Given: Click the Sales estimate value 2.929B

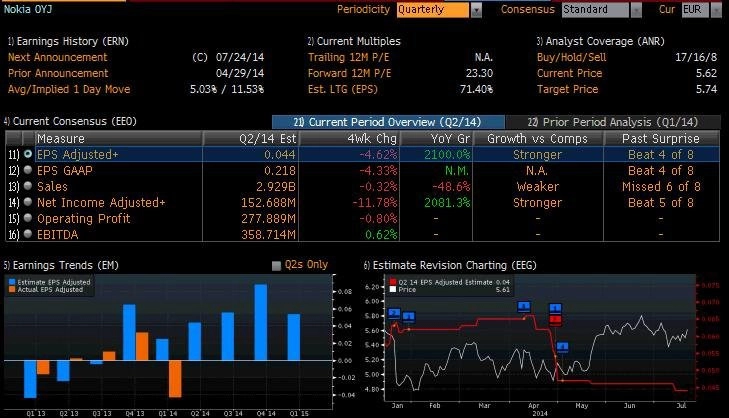Looking at the screenshot, I should 276,186.
